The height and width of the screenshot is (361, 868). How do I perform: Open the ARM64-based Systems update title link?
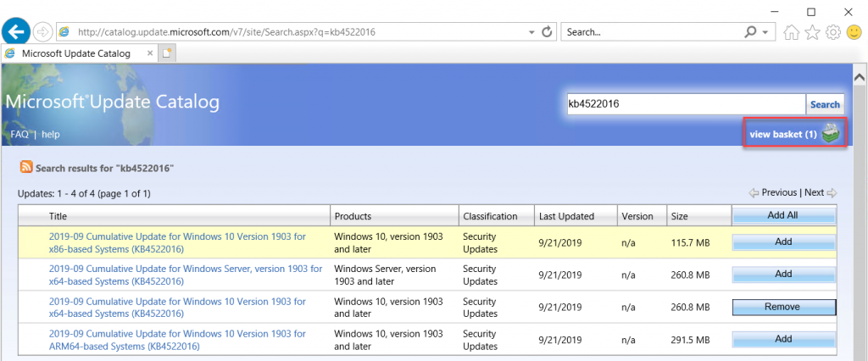click(177, 340)
